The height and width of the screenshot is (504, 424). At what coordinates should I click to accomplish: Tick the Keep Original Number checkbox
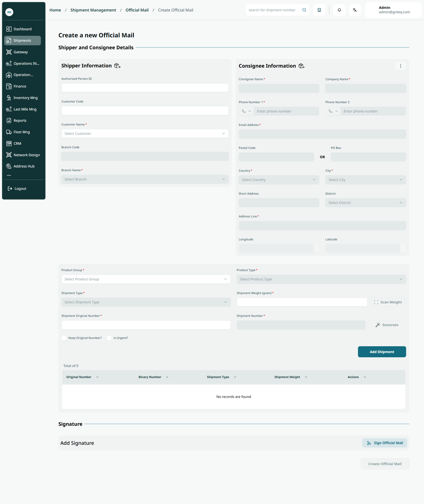[x=64, y=338]
